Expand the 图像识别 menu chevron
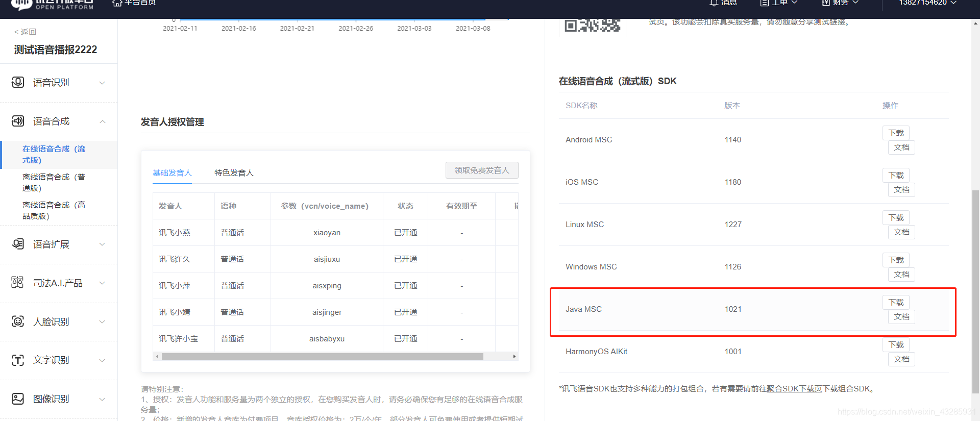The image size is (980, 421). [102, 399]
